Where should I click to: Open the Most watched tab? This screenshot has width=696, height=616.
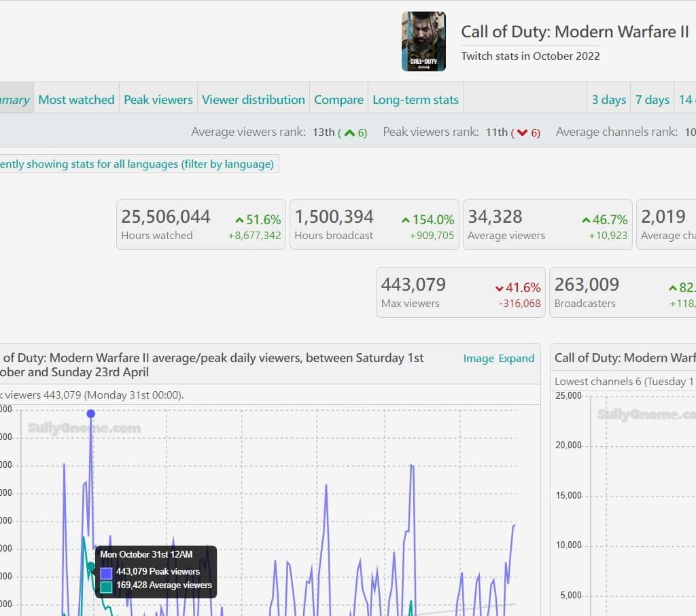coord(76,100)
